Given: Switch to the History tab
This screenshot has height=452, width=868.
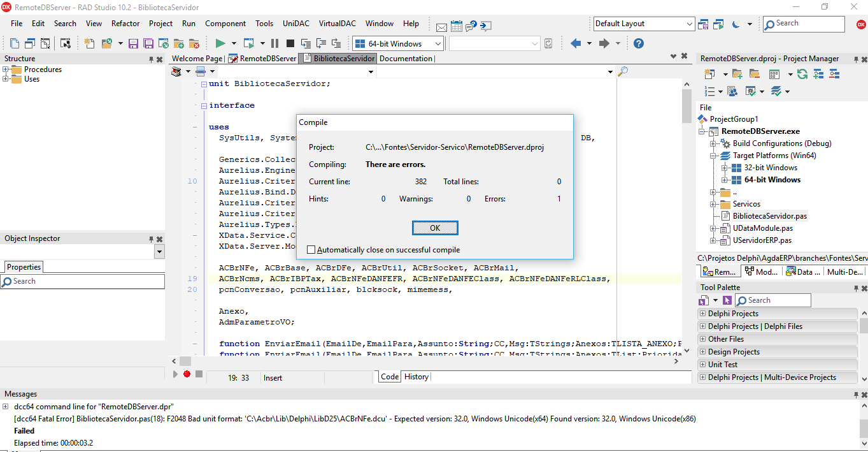Looking at the screenshot, I should (416, 377).
